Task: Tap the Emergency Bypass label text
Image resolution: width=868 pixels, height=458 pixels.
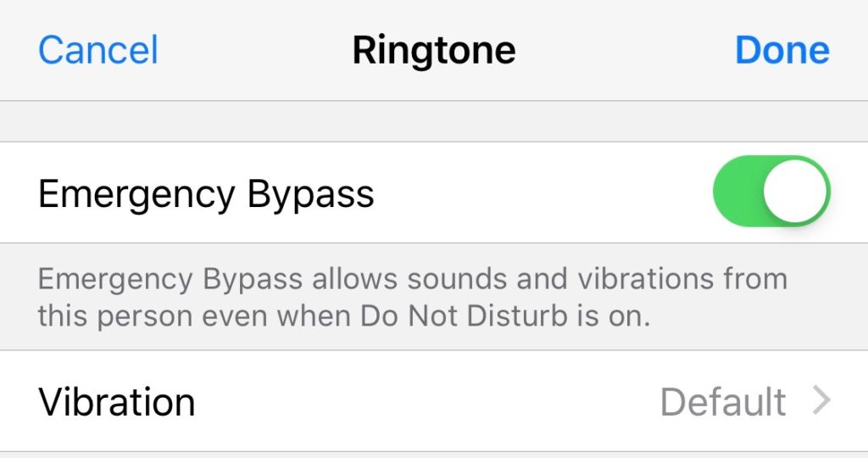Action: 206,194
